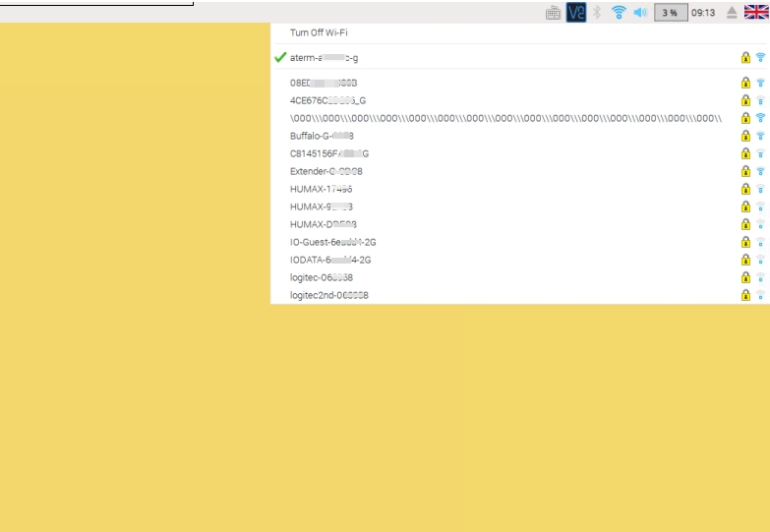
Task: Select the network named with \000 characters
Action: coord(505,118)
